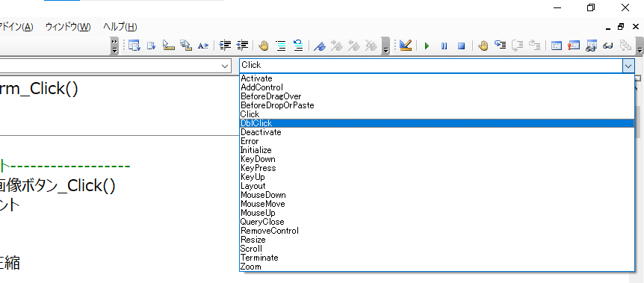The image size is (644, 283).
Task: Select Initialize event
Action: [x=437, y=150]
